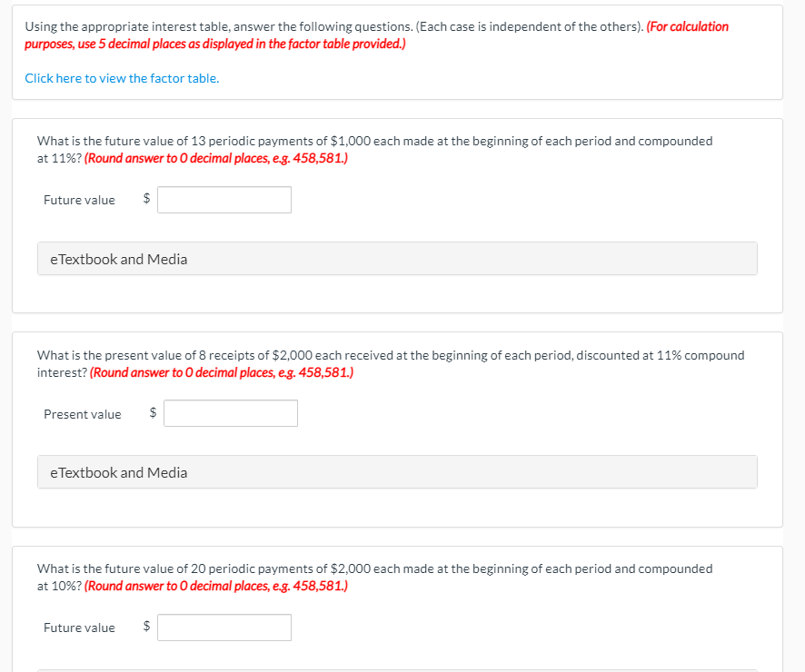Click the question text about 20 periodic payments
This screenshot has height=672, width=805.
pos(374,577)
